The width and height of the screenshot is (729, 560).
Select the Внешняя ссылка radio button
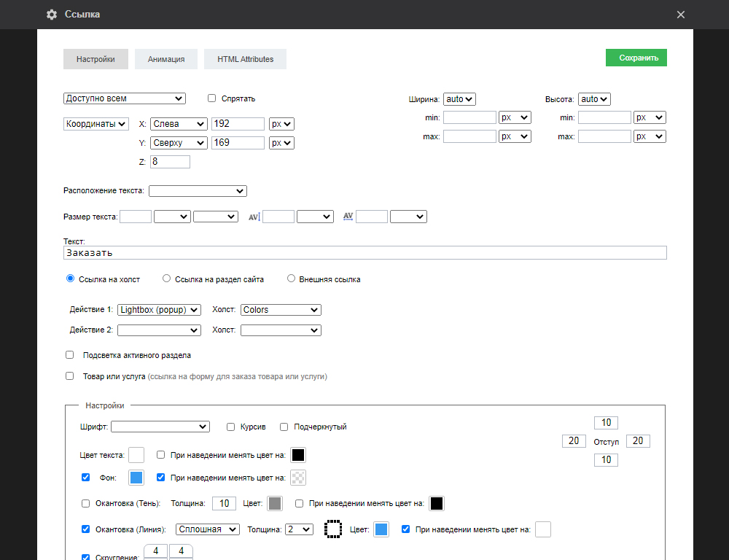click(x=292, y=279)
